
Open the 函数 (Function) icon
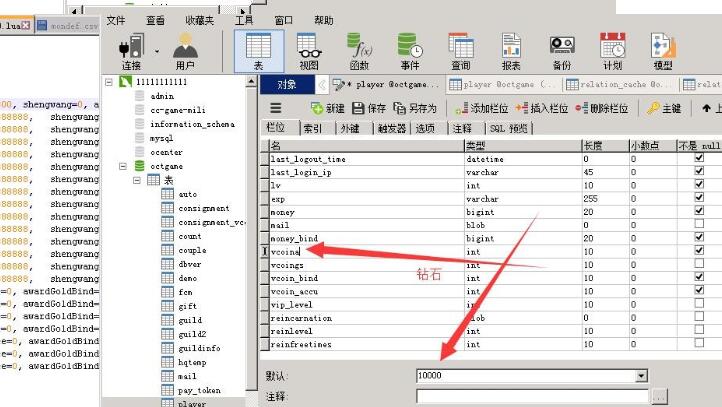pyautogui.click(x=359, y=49)
